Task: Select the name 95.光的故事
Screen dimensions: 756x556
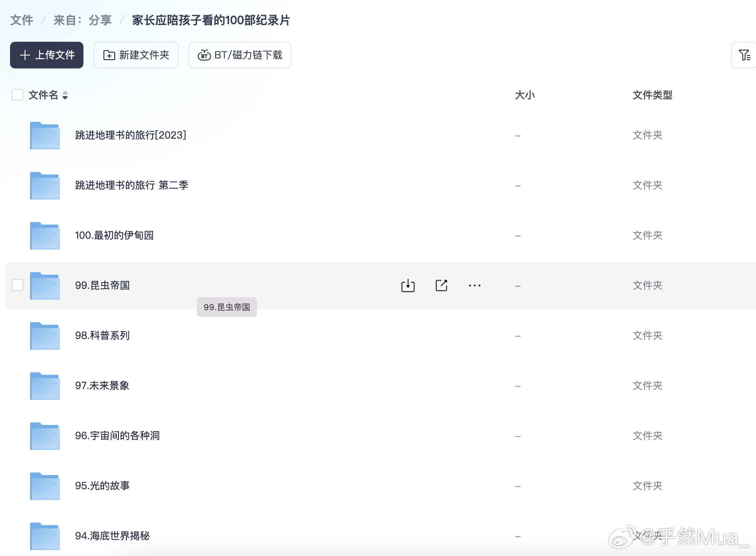Action: (103, 486)
